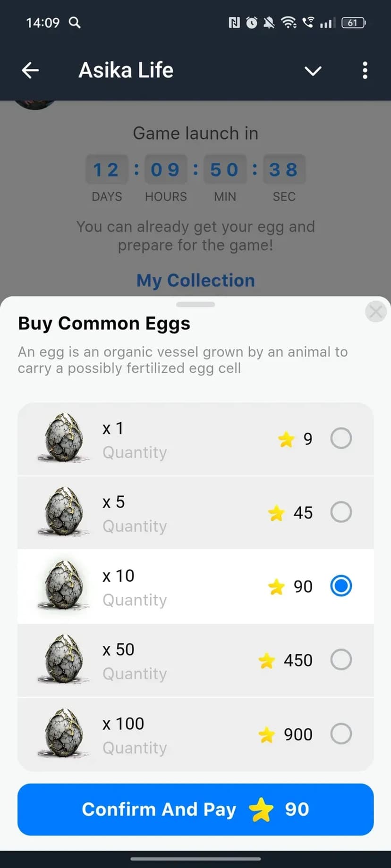Tap the back arrow in header
The width and height of the screenshot is (391, 868).
[30, 70]
